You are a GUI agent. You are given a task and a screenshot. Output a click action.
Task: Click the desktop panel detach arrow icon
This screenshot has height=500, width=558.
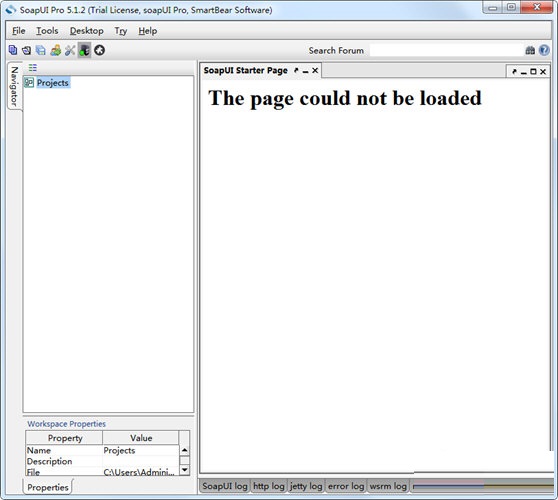[x=514, y=72]
